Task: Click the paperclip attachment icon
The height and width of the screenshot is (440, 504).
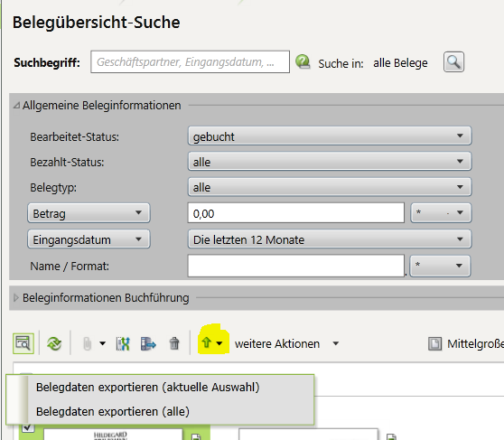Action: pos(87,343)
